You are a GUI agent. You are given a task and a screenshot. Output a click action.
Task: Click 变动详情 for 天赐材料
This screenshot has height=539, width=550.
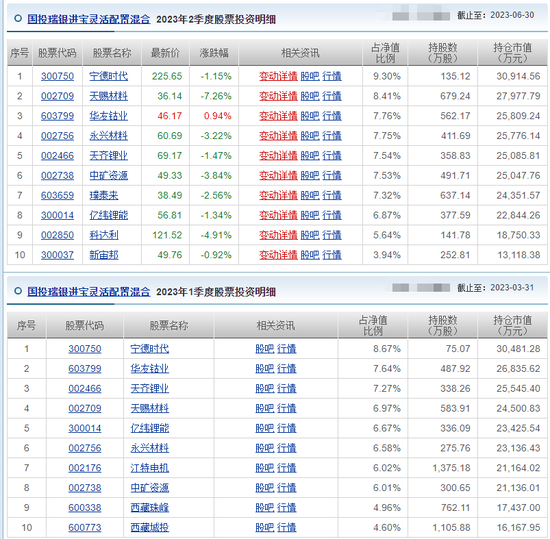pyautogui.click(x=278, y=96)
